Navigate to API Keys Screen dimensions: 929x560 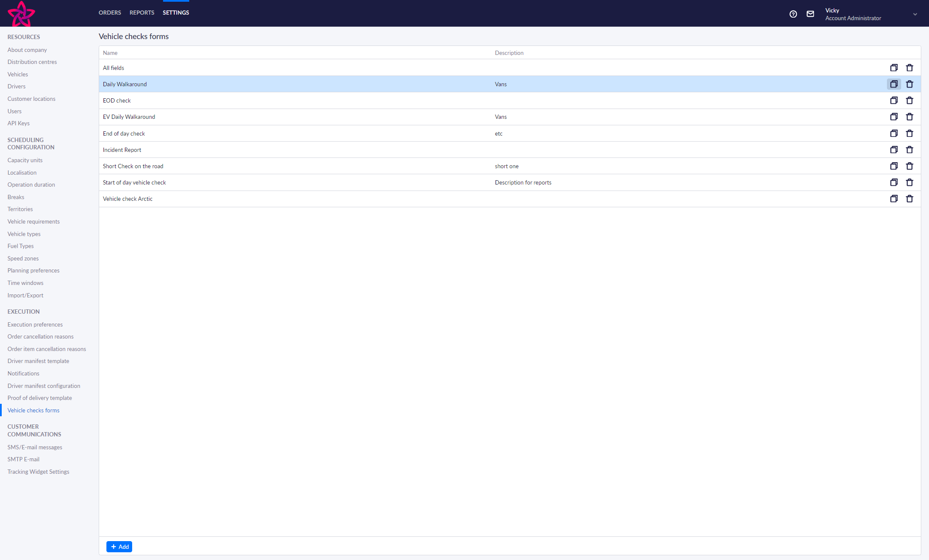(x=18, y=123)
